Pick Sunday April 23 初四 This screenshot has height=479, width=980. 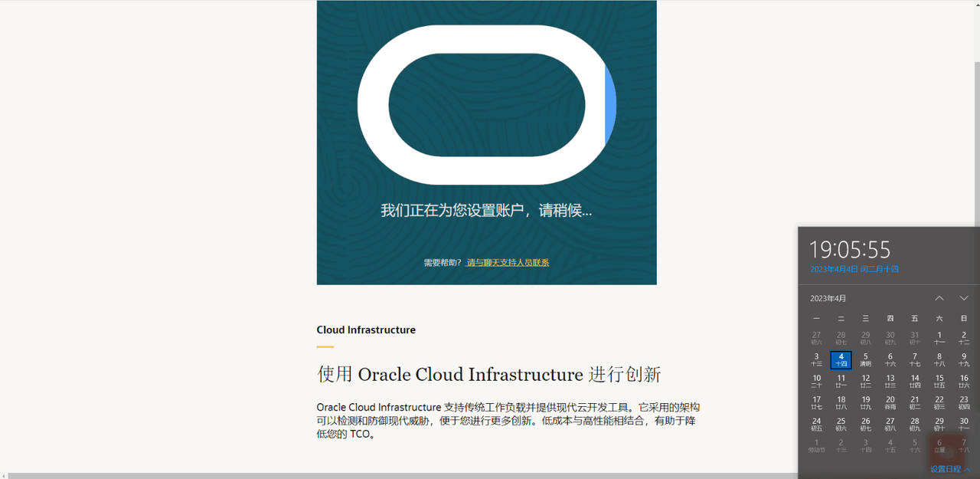tap(964, 402)
